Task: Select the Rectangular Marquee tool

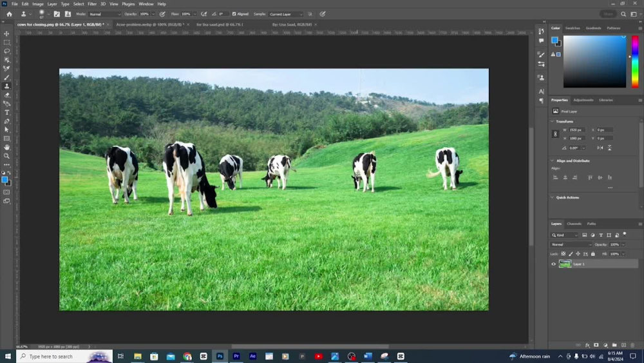Action: 6,43
